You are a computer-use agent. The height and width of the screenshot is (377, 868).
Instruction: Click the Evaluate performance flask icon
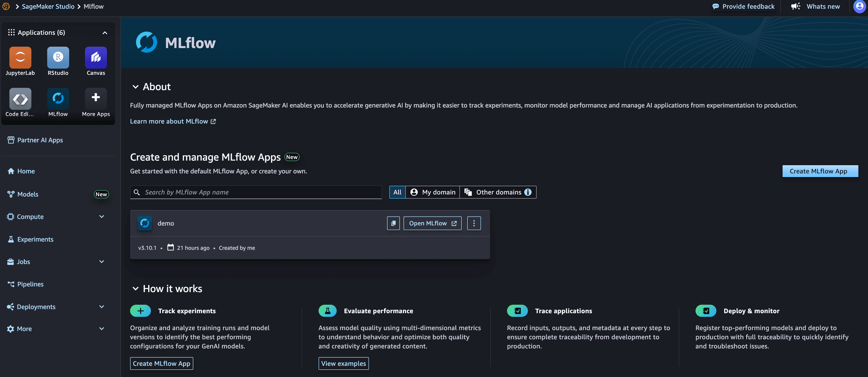click(328, 311)
